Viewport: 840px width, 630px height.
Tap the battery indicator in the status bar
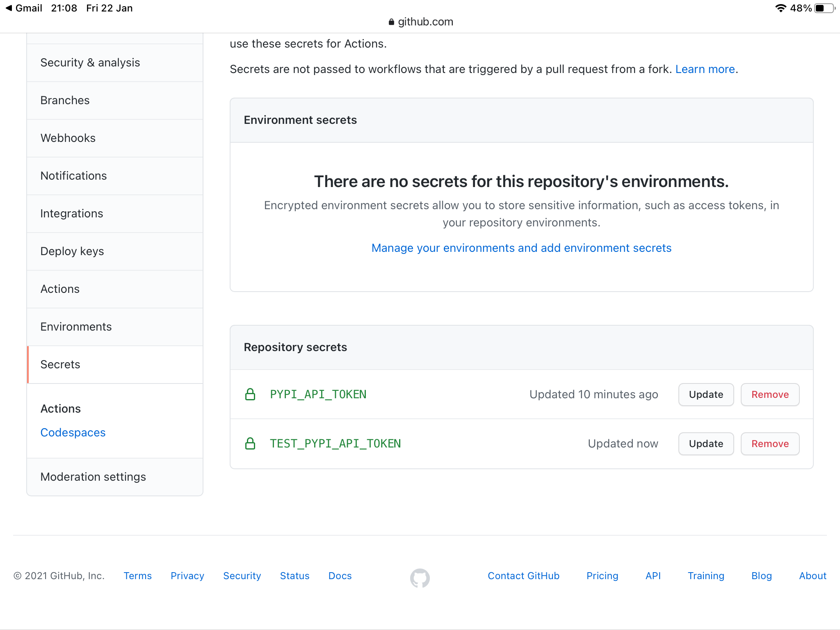tap(822, 7)
